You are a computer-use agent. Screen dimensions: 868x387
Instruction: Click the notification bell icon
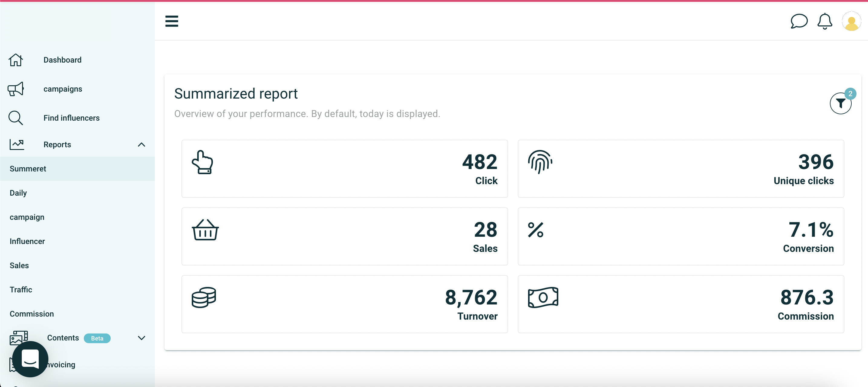(x=824, y=21)
